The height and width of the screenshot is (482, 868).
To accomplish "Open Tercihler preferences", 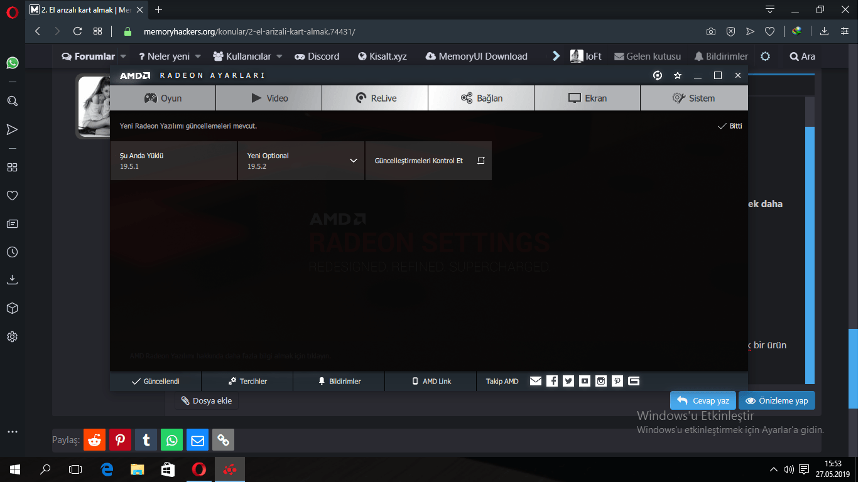I will point(247,381).
